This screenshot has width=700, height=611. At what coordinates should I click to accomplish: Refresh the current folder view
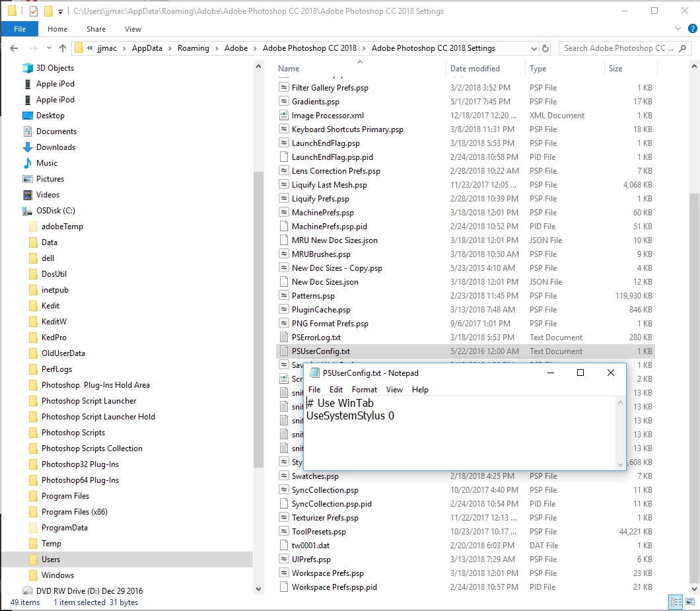tap(545, 48)
